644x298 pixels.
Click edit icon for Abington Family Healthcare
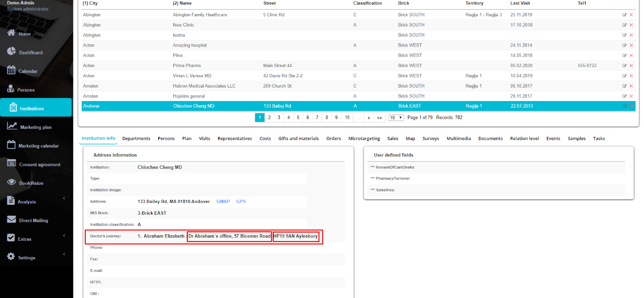pos(624,15)
